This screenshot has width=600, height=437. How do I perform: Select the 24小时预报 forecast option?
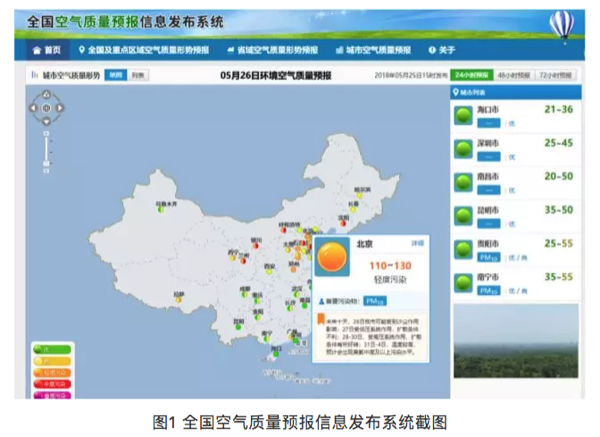pyautogui.click(x=470, y=75)
